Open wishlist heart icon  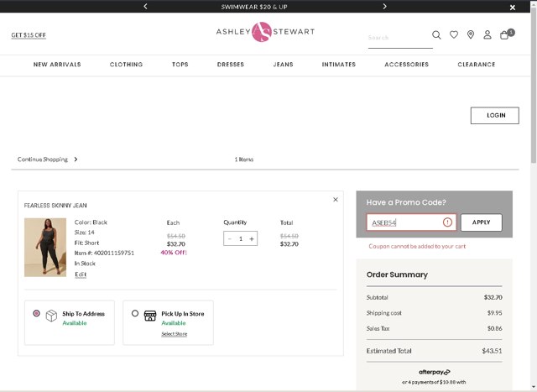pyautogui.click(x=454, y=34)
